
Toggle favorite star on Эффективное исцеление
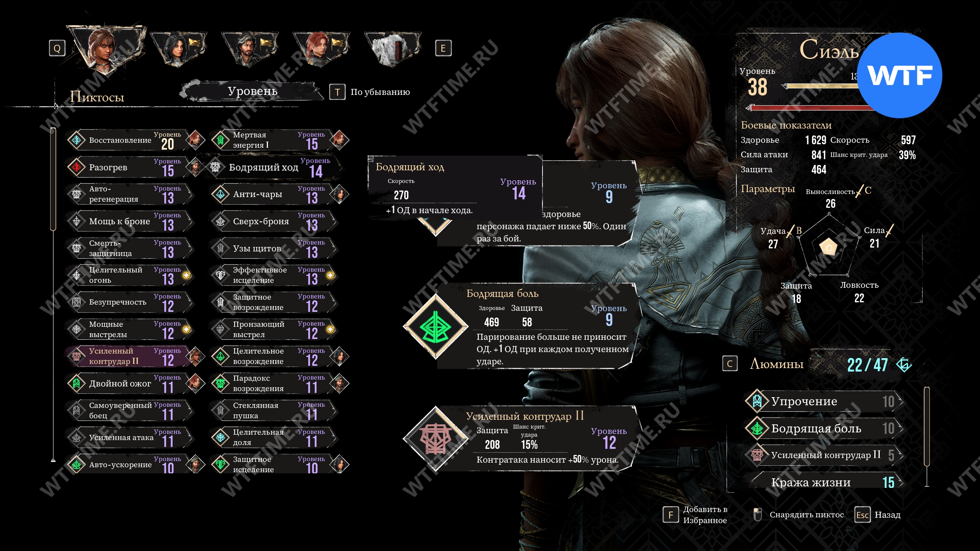click(330, 275)
